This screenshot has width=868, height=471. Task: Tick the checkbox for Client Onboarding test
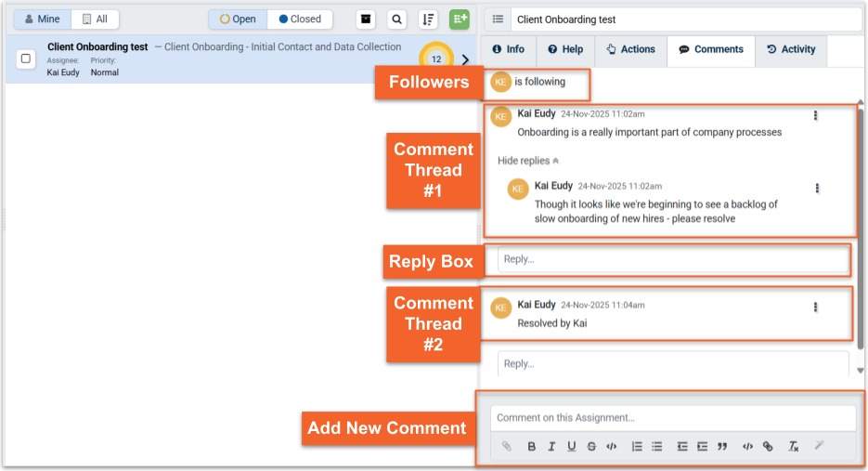coord(25,59)
